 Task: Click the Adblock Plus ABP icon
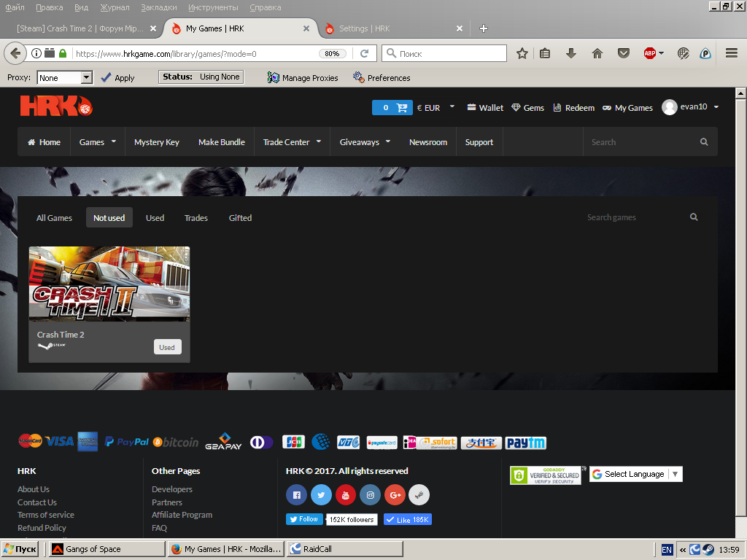[x=650, y=53]
